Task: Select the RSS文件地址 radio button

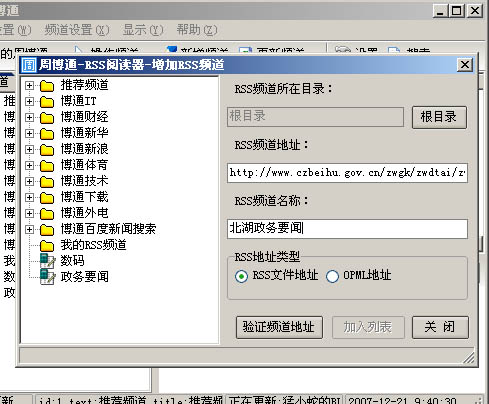Action: point(241,276)
